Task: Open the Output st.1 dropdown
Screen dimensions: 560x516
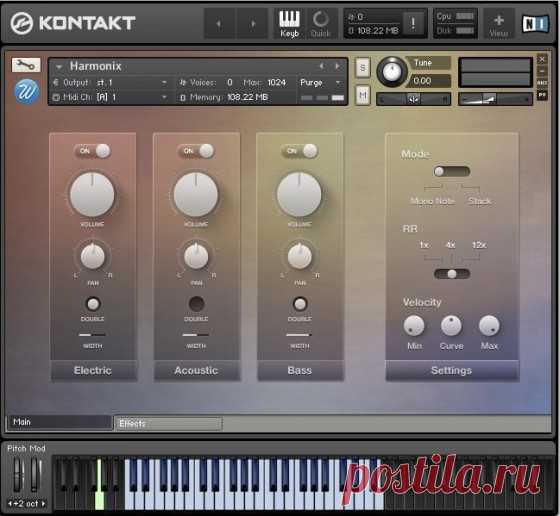Action: [164, 82]
